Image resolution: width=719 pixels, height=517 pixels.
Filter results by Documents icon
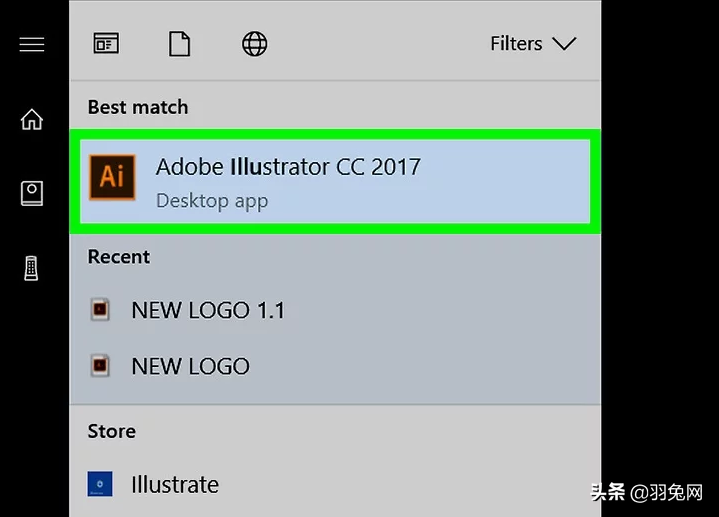[179, 44]
